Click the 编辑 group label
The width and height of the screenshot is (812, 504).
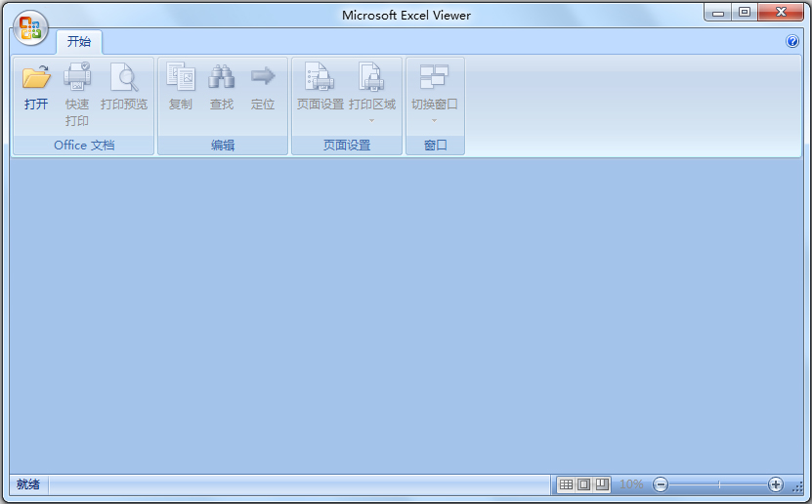223,146
